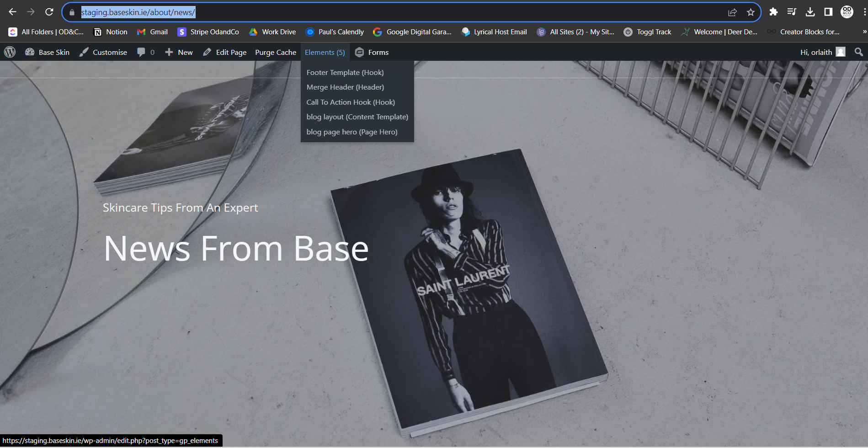Open the Google Digital Garage bookmark
The height and width of the screenshot is (448, 868).
pyautogui.click(x=412, y=32)
